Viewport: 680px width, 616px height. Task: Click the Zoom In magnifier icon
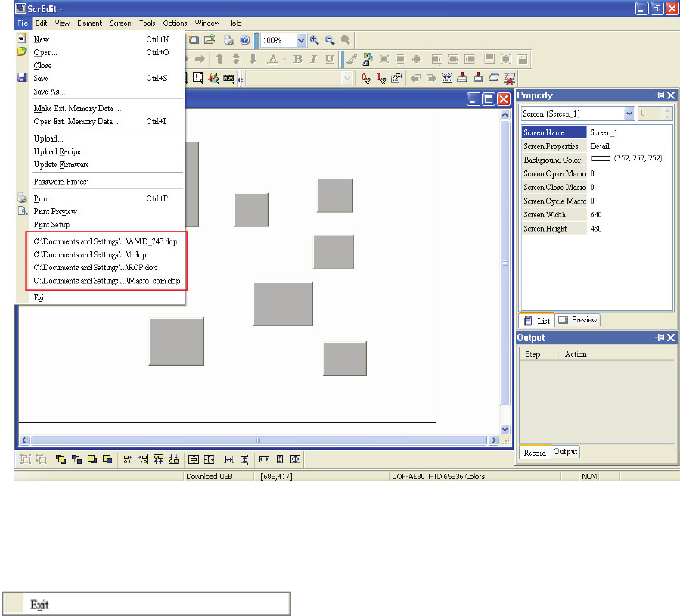314,40
